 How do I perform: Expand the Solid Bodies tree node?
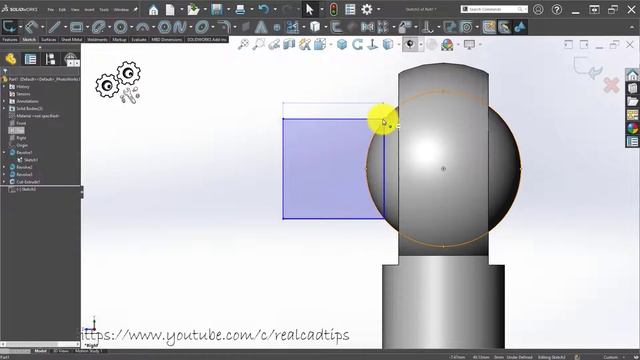[x=4, y=109]
